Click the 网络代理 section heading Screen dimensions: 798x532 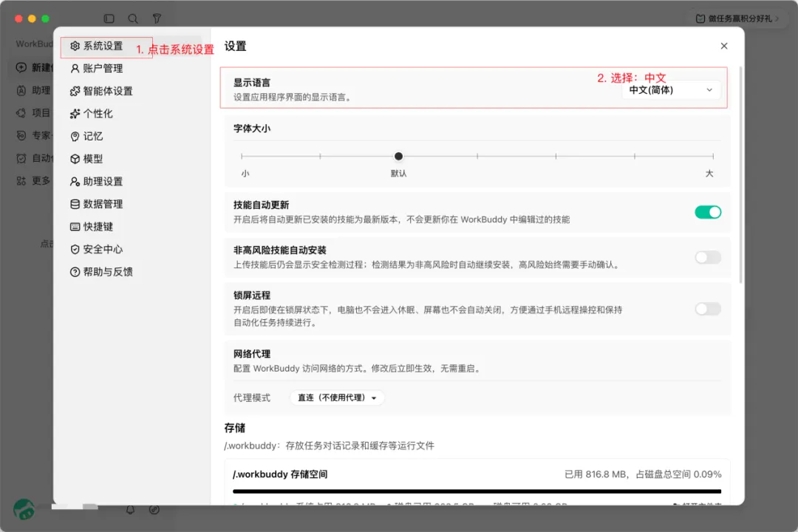[252, 354]
